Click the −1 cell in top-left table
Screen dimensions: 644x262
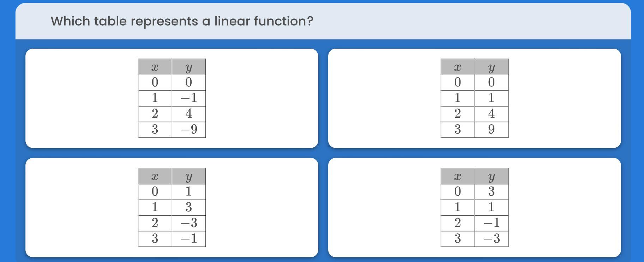pos(189,98)
